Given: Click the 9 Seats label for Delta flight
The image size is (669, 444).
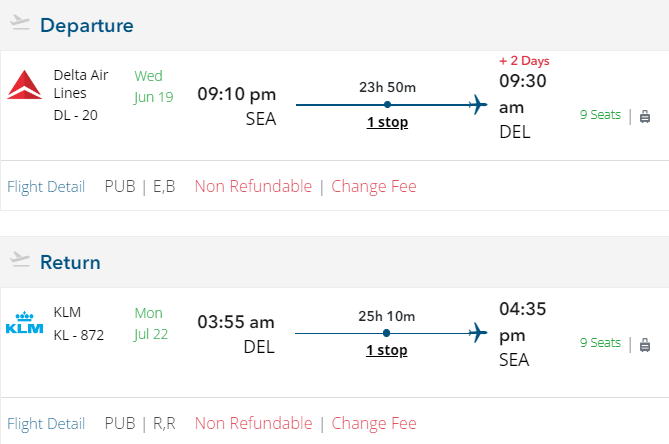Looking at the screenshot, I should click(x=600, y=115).
